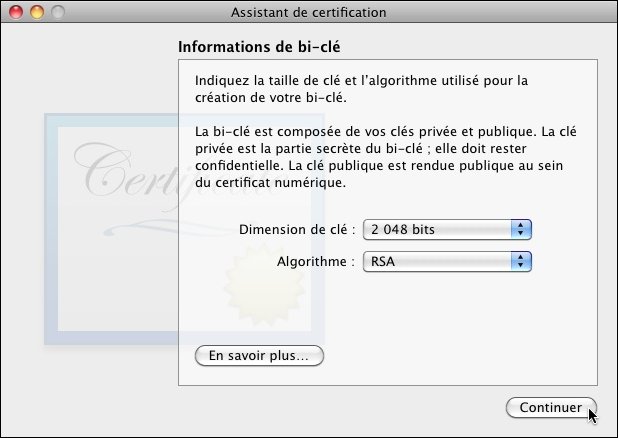Image resolution: width=618 pixels, height=438 pixels.
Task: Click the Indiquez la taille de clé paragraph
Action: 361,89
